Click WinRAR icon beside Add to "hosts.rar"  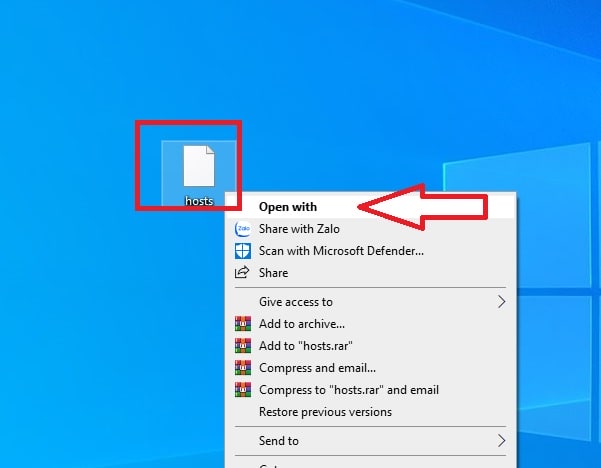point(243,346)
